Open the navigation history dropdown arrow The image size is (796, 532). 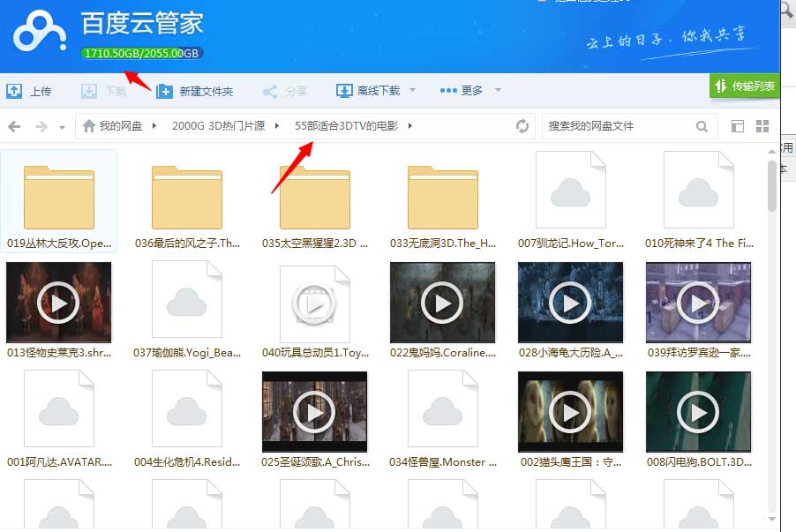[x=62, y=127]
